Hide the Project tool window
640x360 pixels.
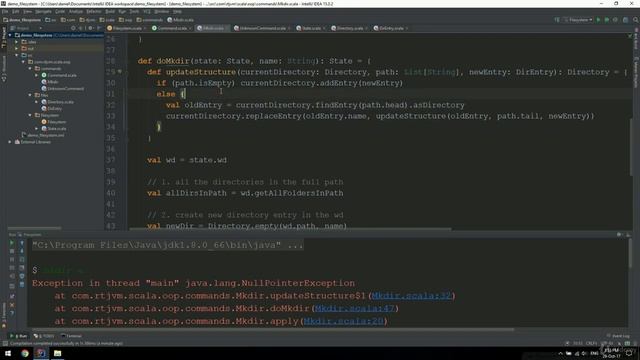point(99,28)
